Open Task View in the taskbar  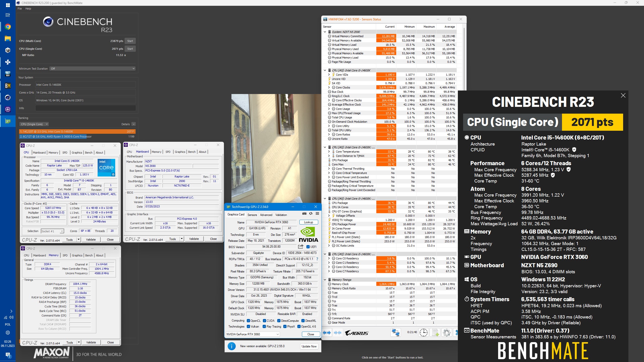(x=8, y=15)
